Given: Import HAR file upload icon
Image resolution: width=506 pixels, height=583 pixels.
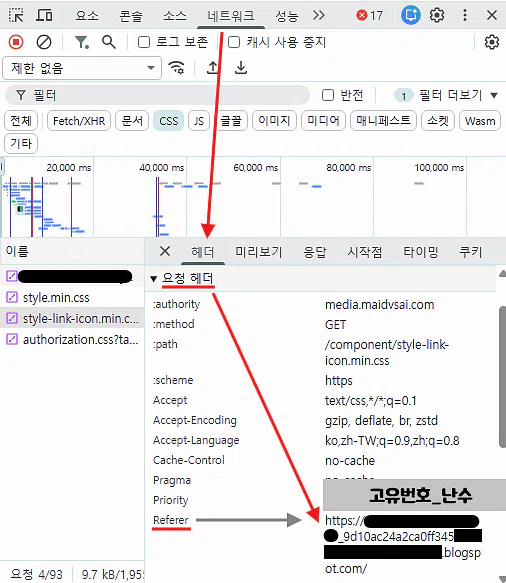Looking at the screenshot, I should (212, 68).
